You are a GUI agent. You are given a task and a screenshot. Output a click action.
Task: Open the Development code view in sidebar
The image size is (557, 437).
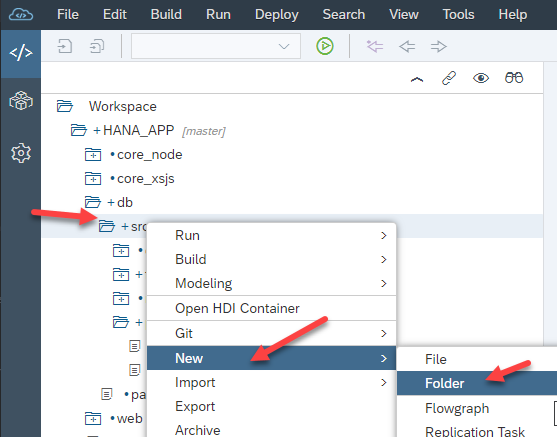[x=21, y=54]
